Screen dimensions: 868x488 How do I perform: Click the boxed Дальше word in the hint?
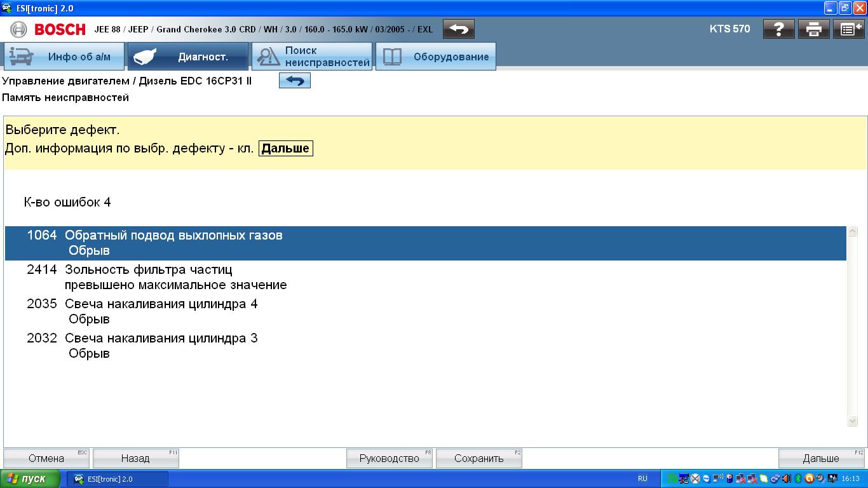(x=286, y=149)
